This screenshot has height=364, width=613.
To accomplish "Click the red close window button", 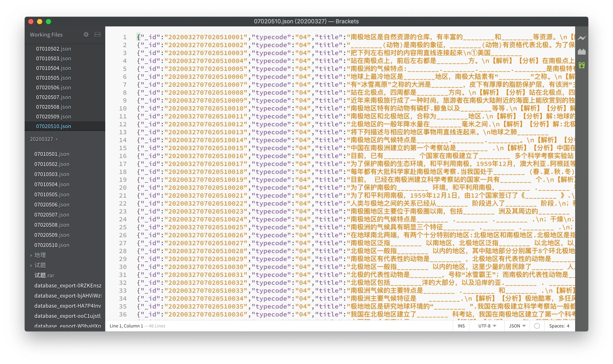I will (x=31, y=22).
